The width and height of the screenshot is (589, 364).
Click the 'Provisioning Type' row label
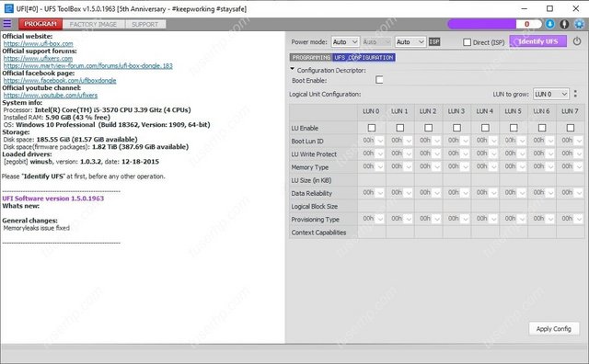click(x=316, y=220)
